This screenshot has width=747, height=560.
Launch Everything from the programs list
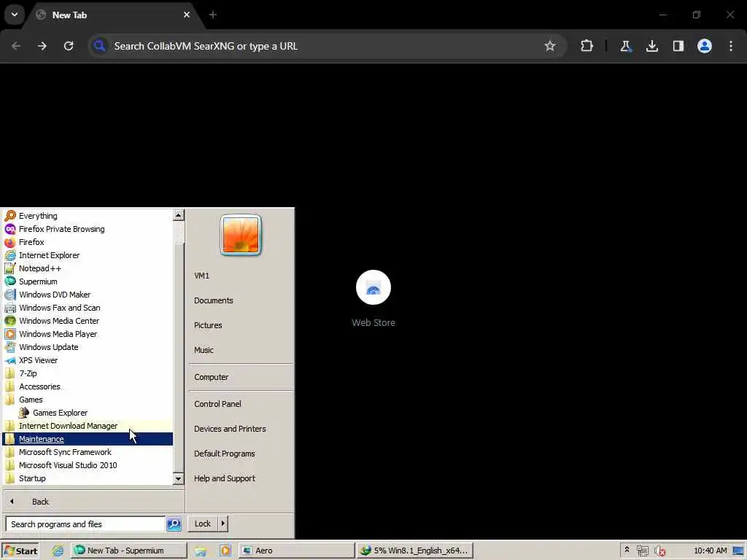[88, 216]
